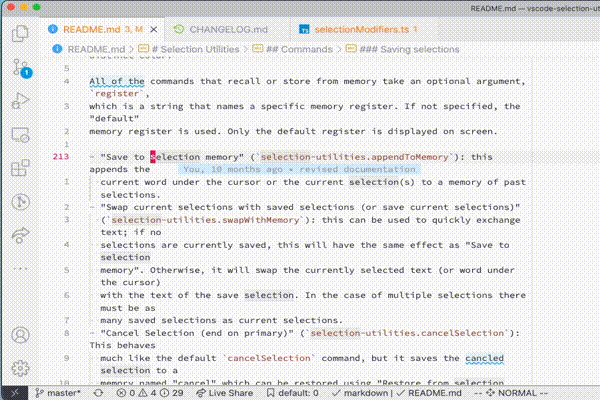
Task: Click line number 213 in the gutter
Action: point(61,157)
